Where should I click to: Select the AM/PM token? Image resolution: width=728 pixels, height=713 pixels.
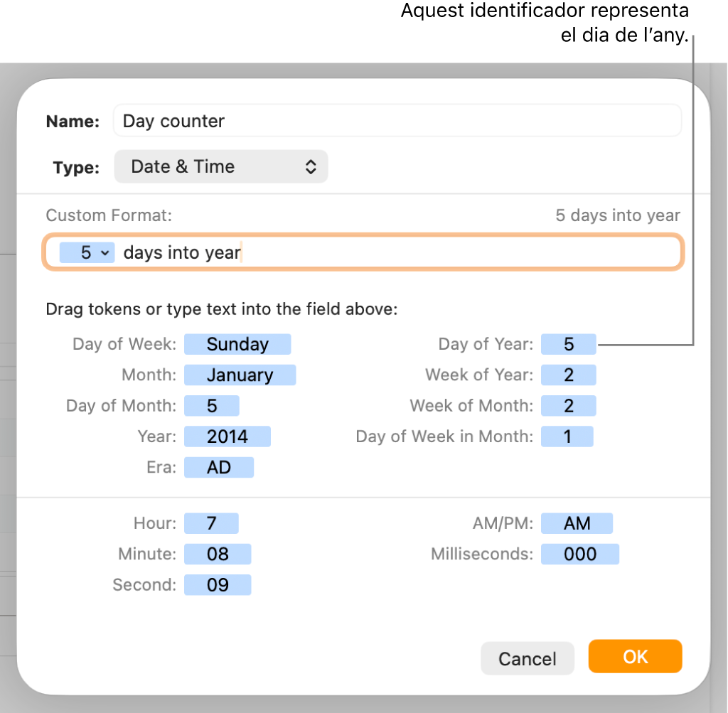click(x=577, y=522)
